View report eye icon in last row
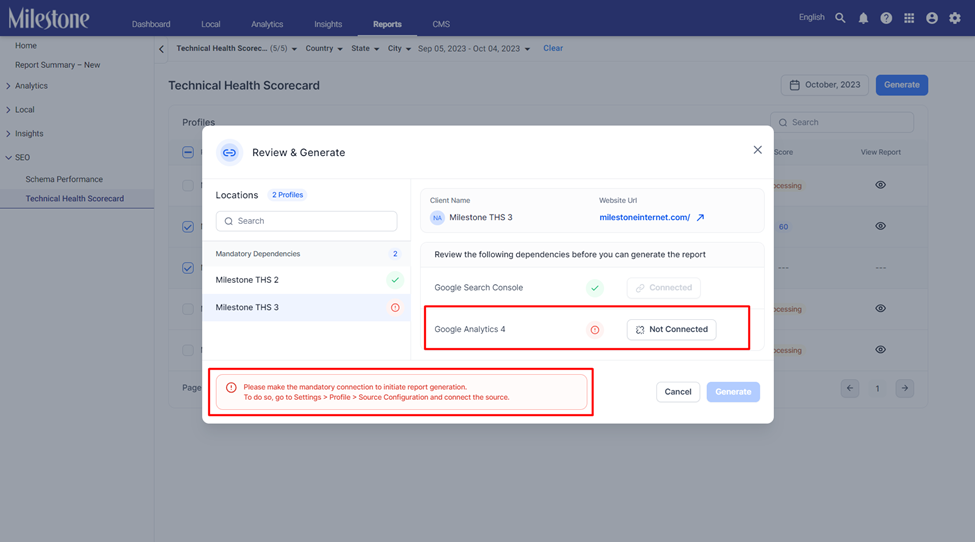Viewport: 975px width, 542px height. pos(880,349)
